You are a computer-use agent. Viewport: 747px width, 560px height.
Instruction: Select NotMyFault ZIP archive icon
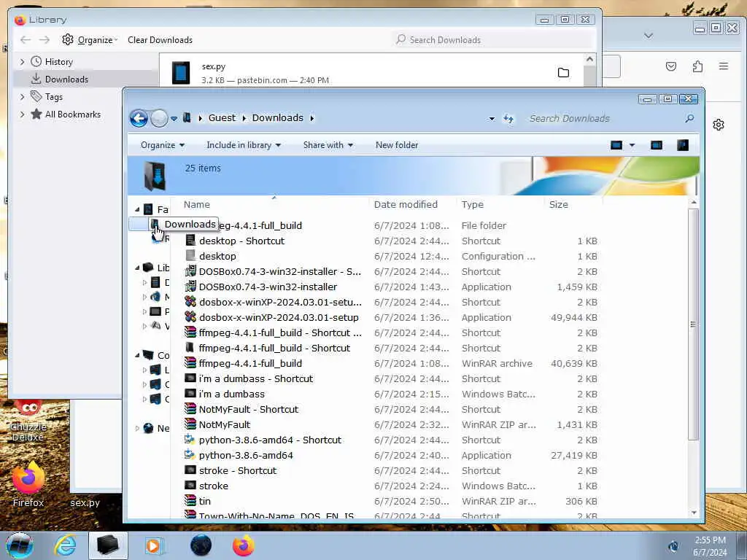tap(190, 424)
